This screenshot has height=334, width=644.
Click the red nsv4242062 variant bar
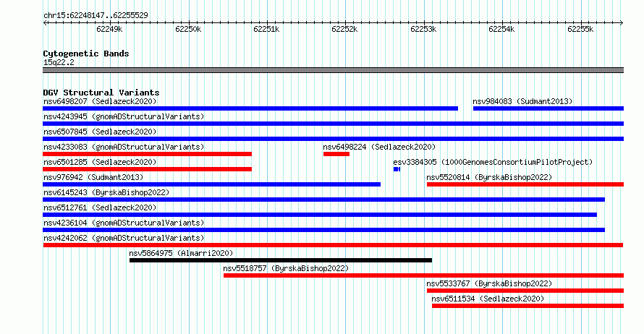(x=333, y=245)
